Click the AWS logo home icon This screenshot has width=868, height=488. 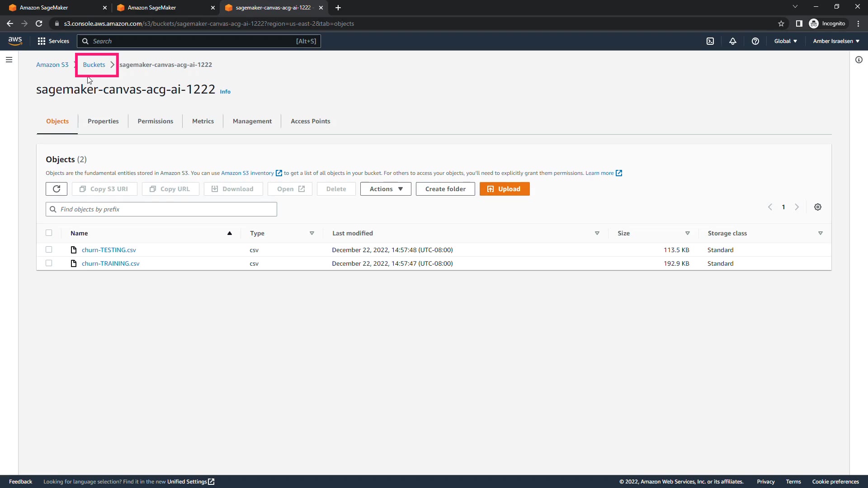(x=15, y=41)
